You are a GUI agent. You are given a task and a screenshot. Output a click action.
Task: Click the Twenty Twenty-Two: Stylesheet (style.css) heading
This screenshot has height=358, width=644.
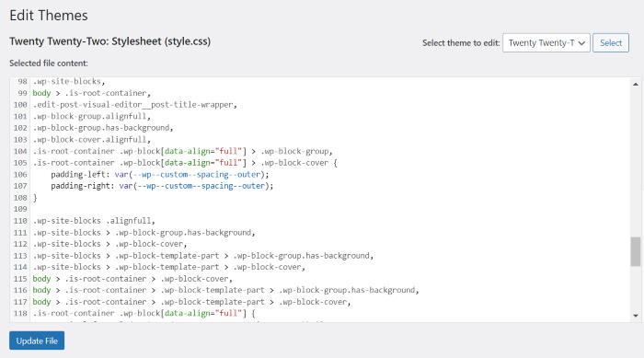click(x=110, y=41)
